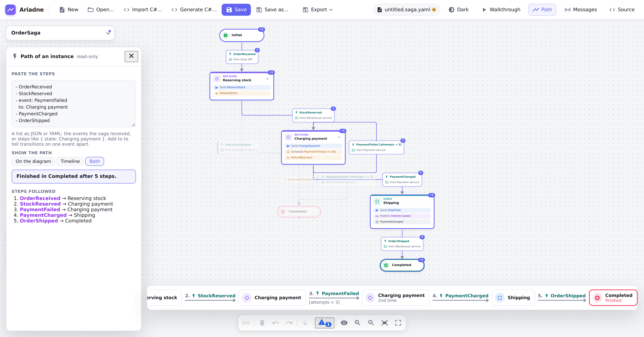Switch to Dark theme
Viewport: 644px width, 337px height.
[459, 10]
